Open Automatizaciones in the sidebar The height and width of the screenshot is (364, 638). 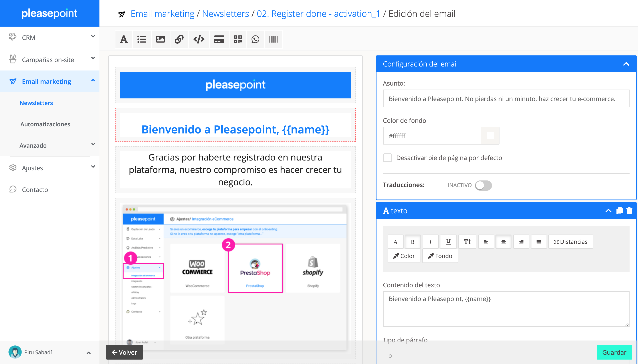(x=45, y=124)
